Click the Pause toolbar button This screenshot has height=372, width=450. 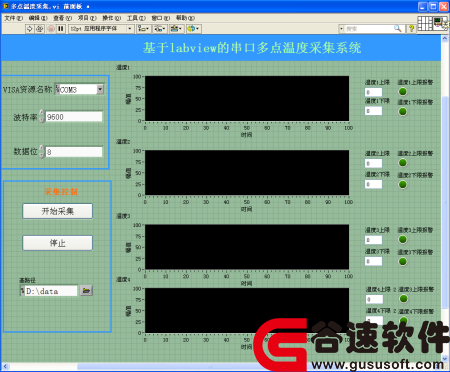(60, 29)
